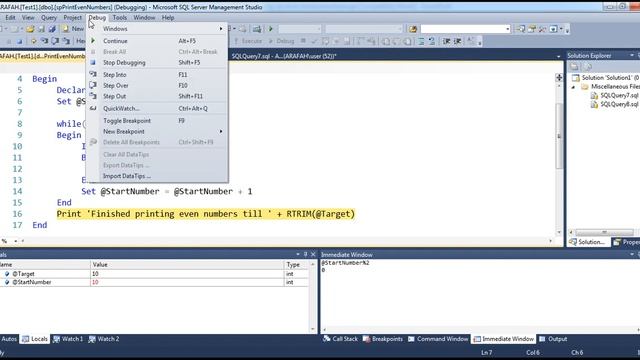640x360 pixels.
Task: Click the New Query toolbar button
Action: (x=73, y=29)
